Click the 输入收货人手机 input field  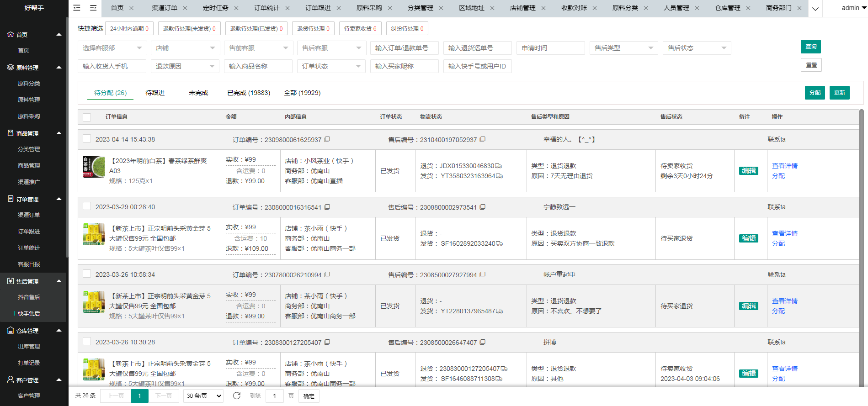[x=112, y=66]
